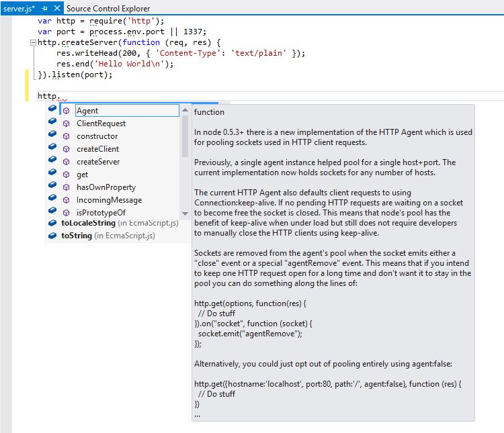
Task: Pin the server.js tab
Action: [45, 8]
